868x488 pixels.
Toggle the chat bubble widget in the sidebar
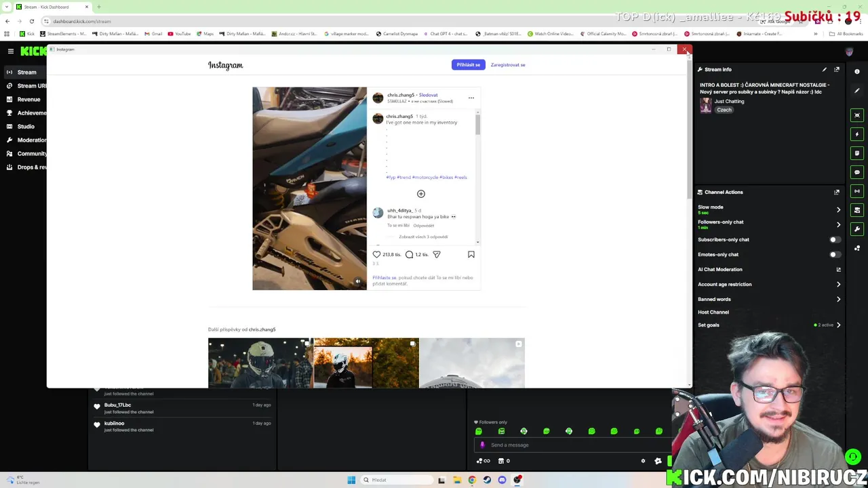point(857,172)
